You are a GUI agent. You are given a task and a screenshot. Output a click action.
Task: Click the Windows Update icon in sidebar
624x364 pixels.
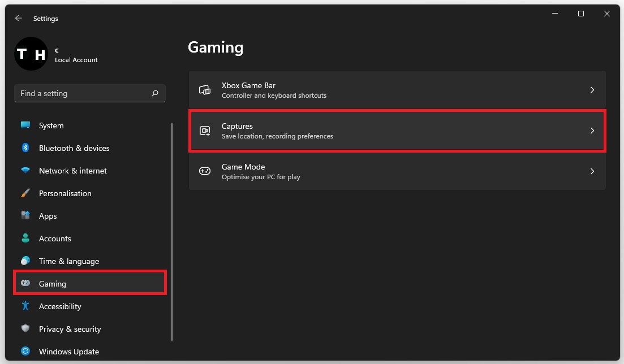25,352
